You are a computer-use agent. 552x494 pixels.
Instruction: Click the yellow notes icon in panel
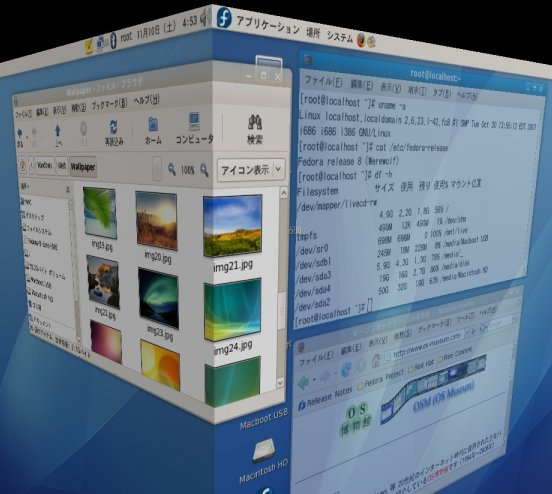point(89,46)
